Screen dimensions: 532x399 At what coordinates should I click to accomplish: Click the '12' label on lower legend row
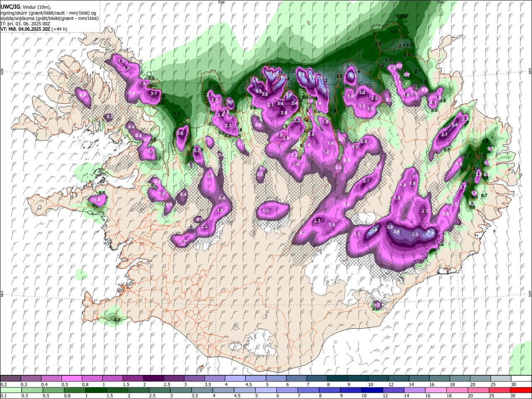[x=384, y=396]
